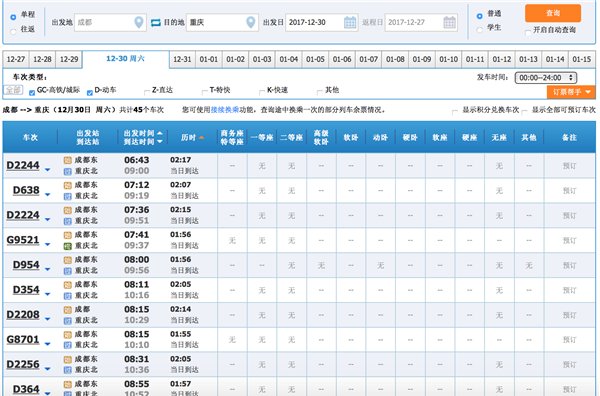Check T-特快 train type filter
Image resolution: width=600 pixels, height=396 pixels.
click(204, 92)
